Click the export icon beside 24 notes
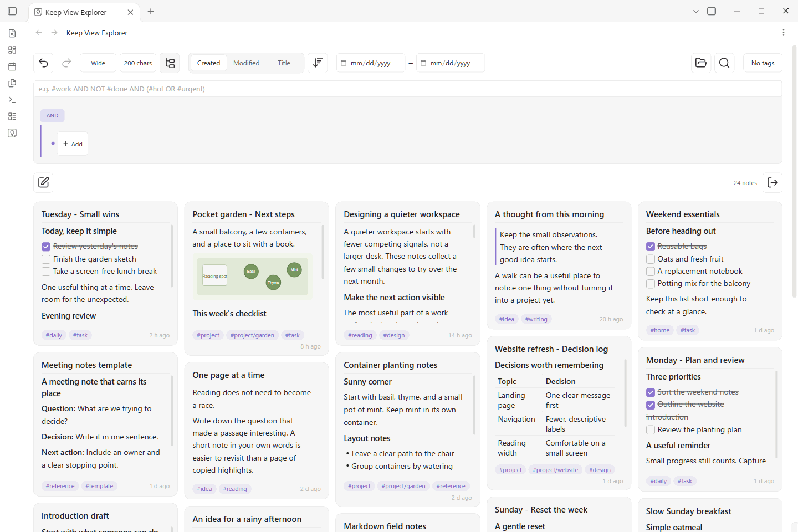 point(773,182)
